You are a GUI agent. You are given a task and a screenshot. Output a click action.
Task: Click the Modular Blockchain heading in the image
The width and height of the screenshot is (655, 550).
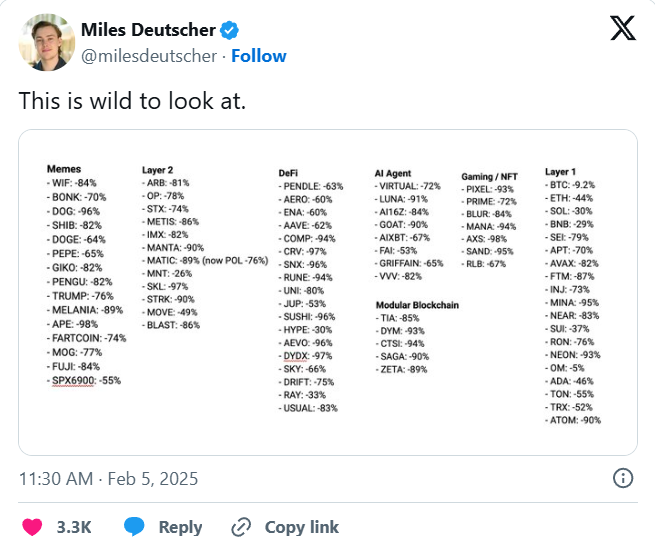coord(417,305)
